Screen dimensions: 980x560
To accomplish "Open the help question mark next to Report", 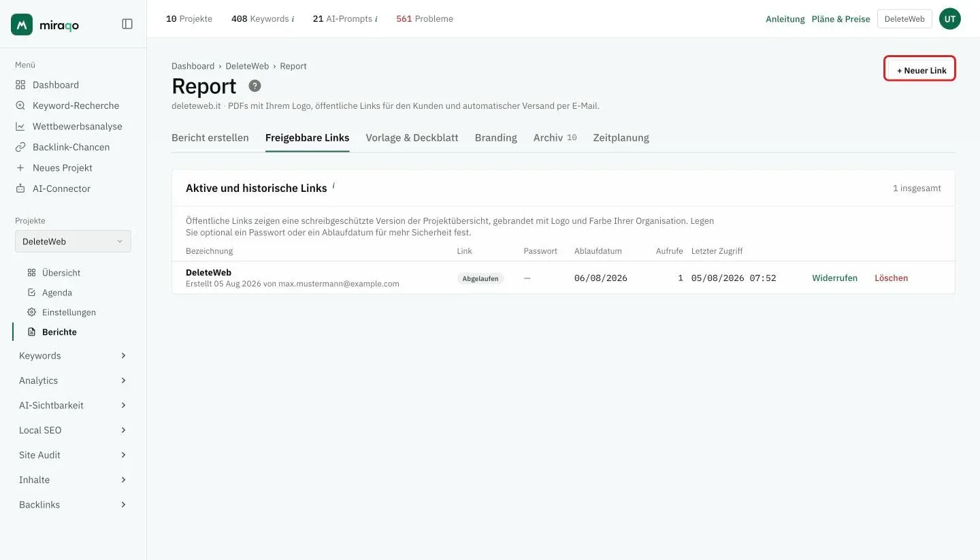I will (255, 86).
